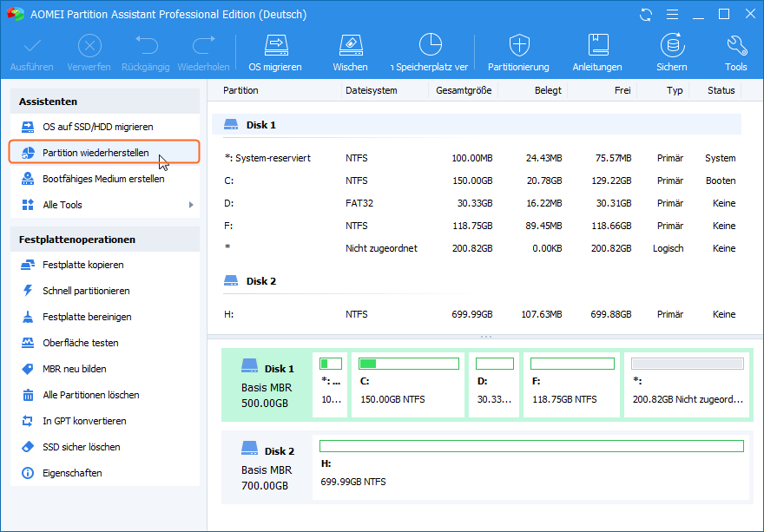Select the Wischen toolbar icon
Screen dimensions: 764x532
click(x=350, y=45)
